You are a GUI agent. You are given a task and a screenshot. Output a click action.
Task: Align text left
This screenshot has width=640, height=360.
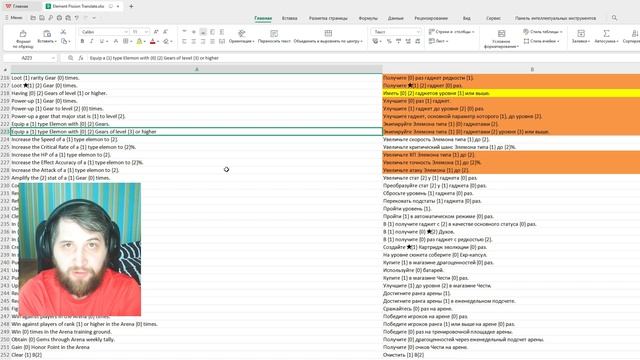tap(184, 41)
